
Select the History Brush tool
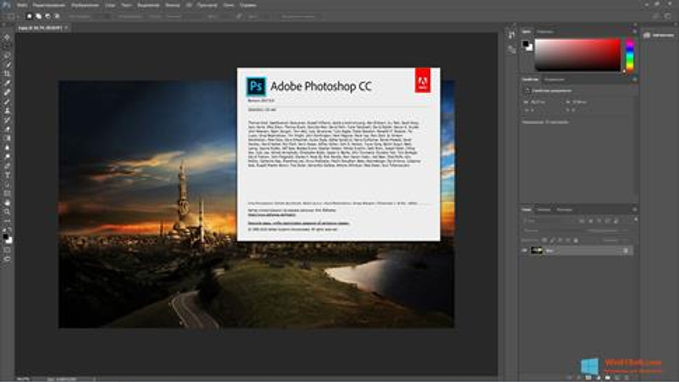(7, 120)
